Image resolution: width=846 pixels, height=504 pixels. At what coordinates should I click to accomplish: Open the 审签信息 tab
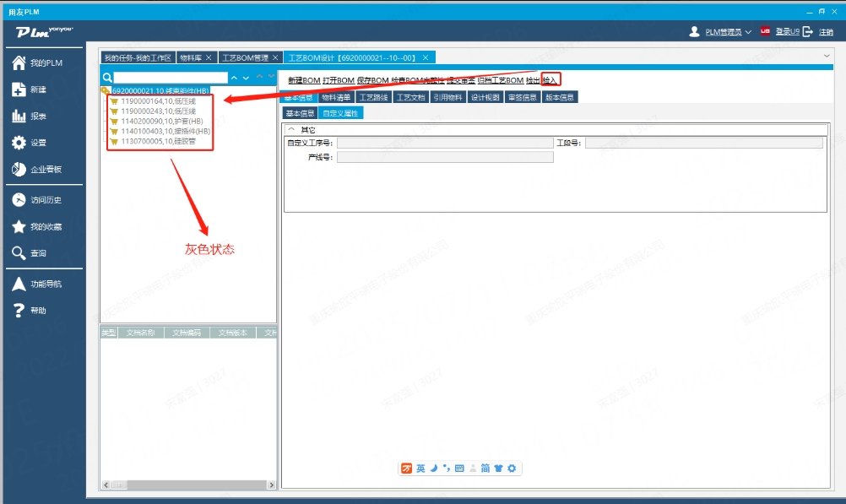(523, 97)
